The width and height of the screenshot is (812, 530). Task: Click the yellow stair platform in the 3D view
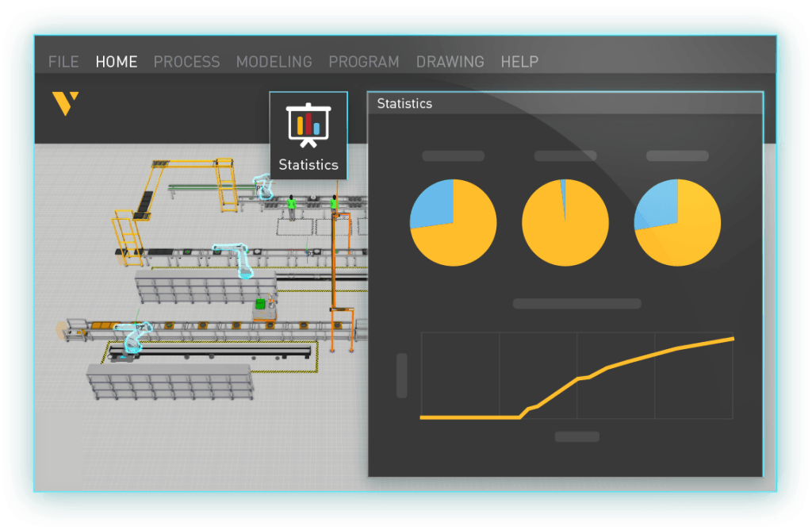pos(128,238)
